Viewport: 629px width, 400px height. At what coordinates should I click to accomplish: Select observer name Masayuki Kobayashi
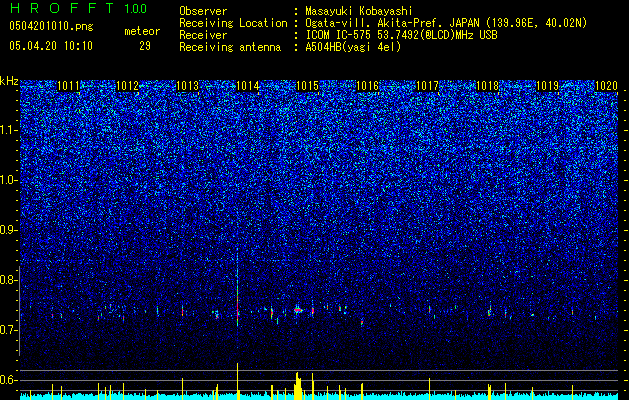(358, 11)
